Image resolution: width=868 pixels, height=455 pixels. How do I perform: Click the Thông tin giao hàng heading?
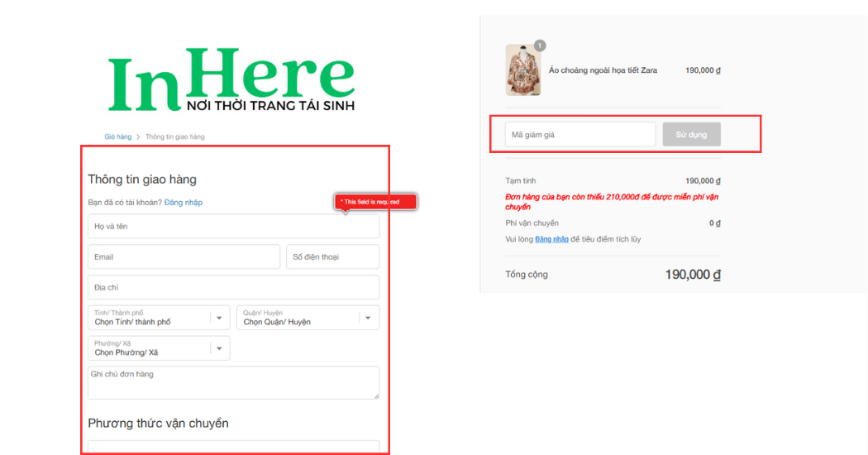pos(142,180)
